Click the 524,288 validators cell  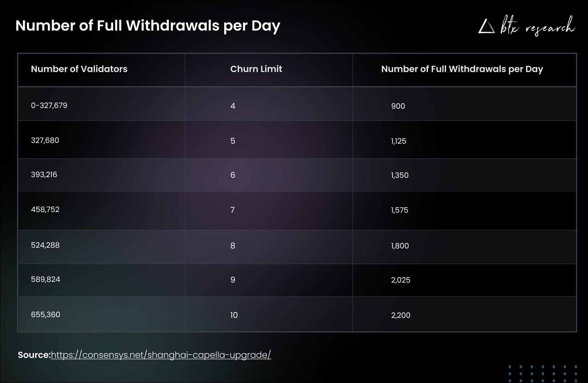point(45,245)
